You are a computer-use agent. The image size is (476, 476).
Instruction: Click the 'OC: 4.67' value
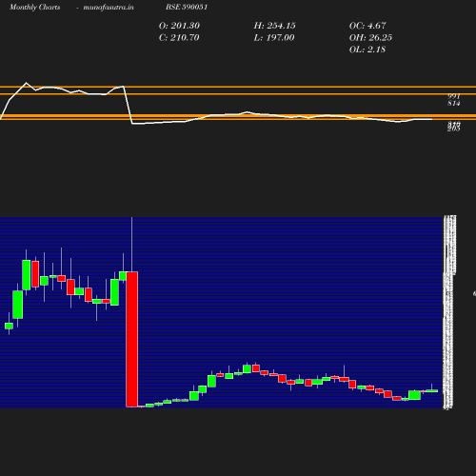[367, 26]
